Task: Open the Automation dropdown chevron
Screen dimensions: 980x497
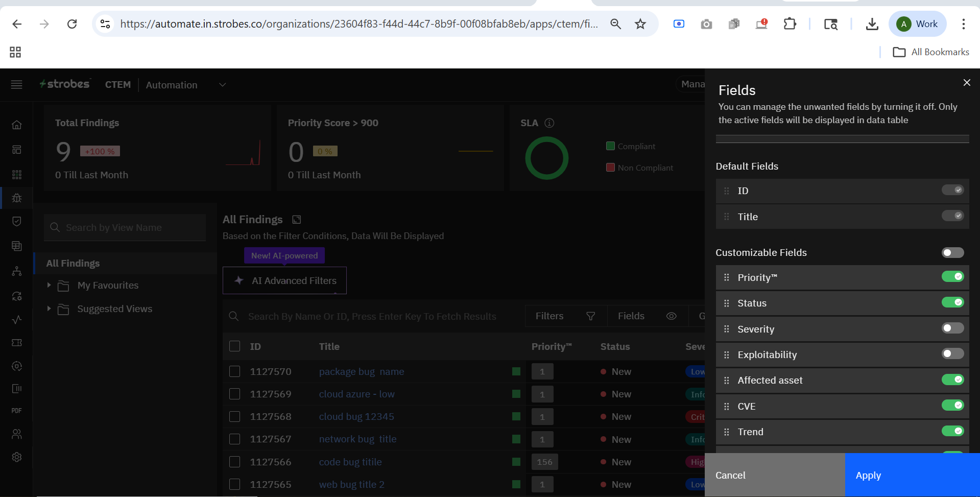Action: (222, 85)
